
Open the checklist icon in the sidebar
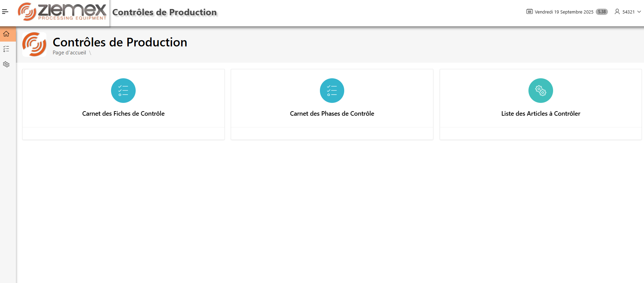click(6, 49)
